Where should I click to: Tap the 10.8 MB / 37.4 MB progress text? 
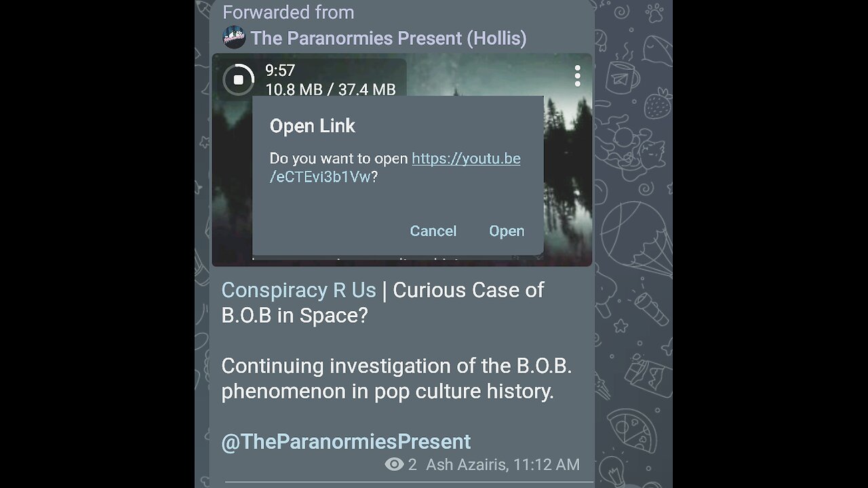330,89
